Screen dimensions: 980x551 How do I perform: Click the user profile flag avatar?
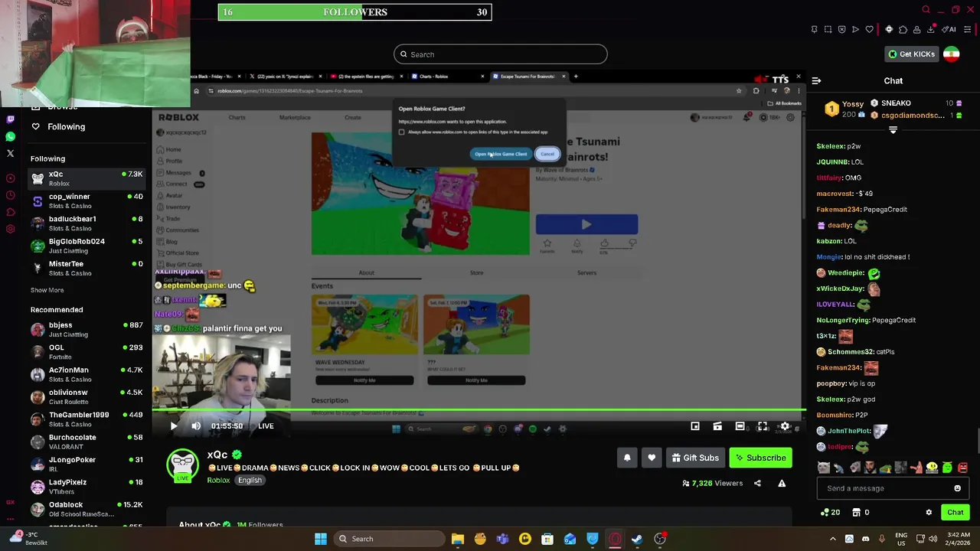952,54
